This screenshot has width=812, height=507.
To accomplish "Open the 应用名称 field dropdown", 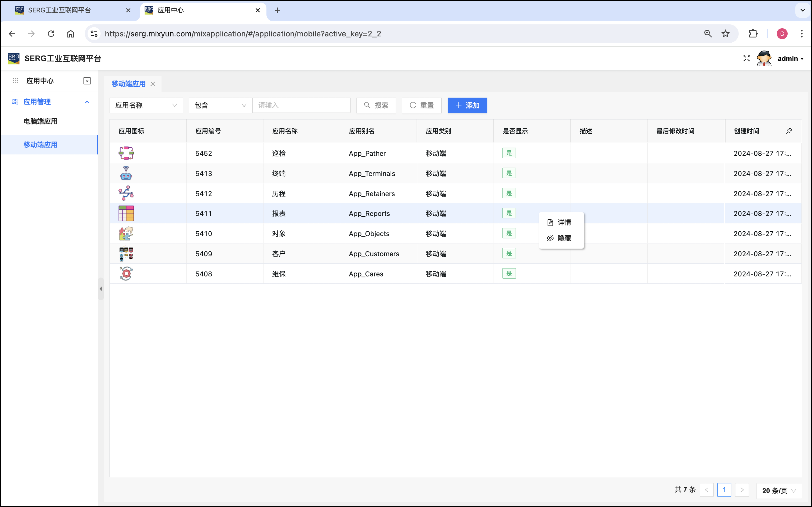I will coord(146,105).
